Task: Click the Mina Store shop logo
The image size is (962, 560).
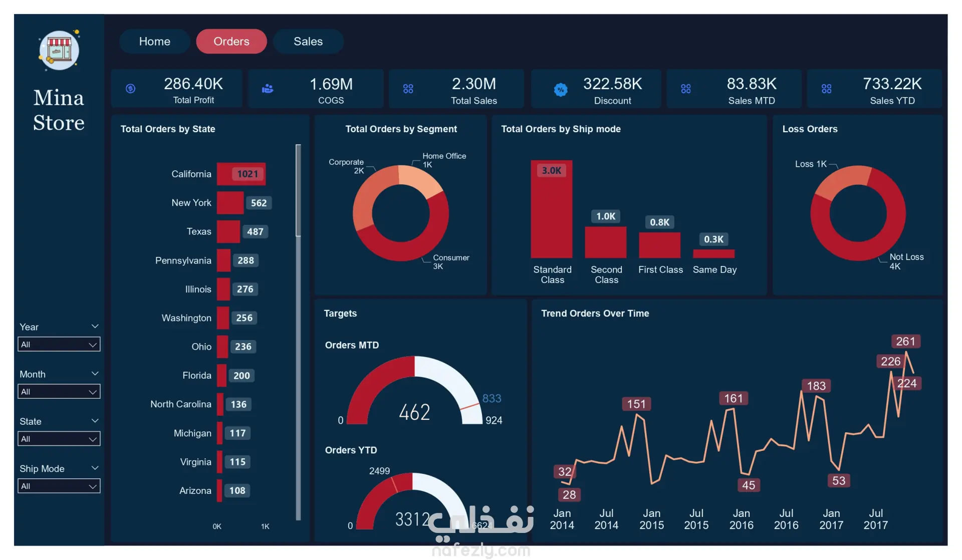Action: [59, 50]
